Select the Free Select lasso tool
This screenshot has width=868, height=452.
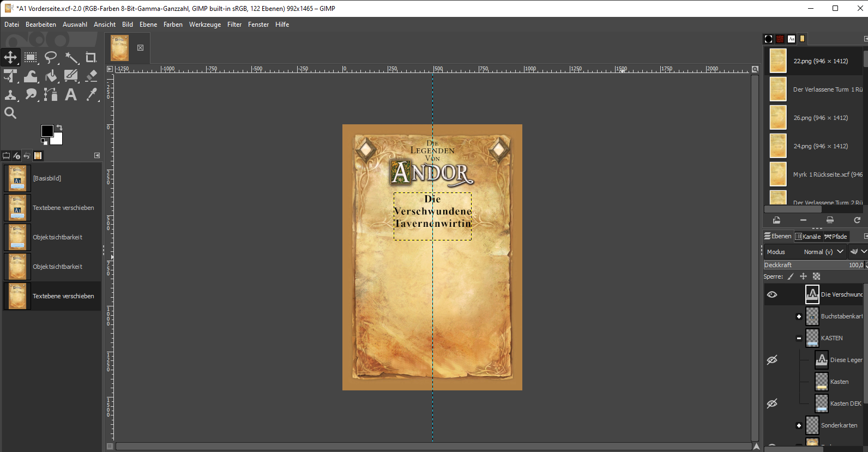[x=51, y=57]
